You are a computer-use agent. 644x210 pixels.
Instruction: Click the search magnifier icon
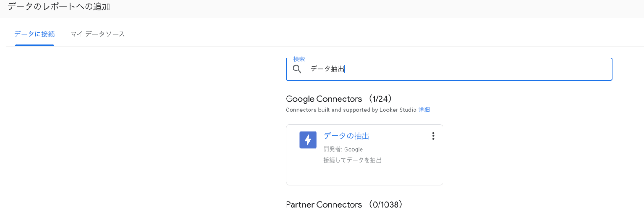(297, 69)
